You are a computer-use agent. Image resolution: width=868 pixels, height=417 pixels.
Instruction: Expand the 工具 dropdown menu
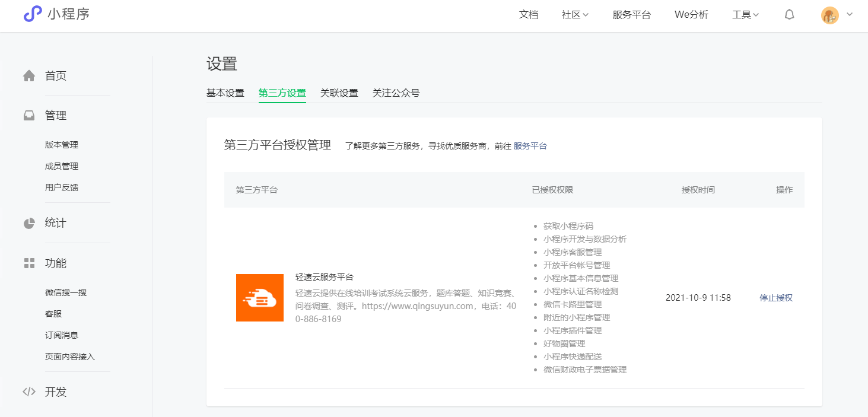(745, 15)
